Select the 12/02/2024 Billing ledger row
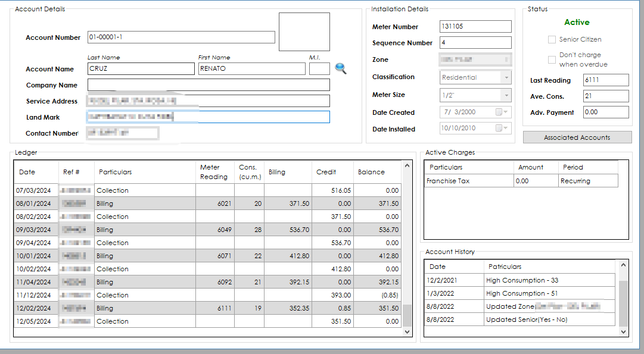 pyautogui.click(x=209, y=308)
